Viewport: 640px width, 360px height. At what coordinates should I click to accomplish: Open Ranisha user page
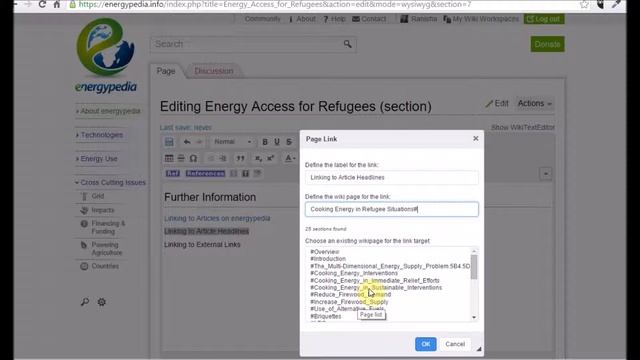pos(419,19)
